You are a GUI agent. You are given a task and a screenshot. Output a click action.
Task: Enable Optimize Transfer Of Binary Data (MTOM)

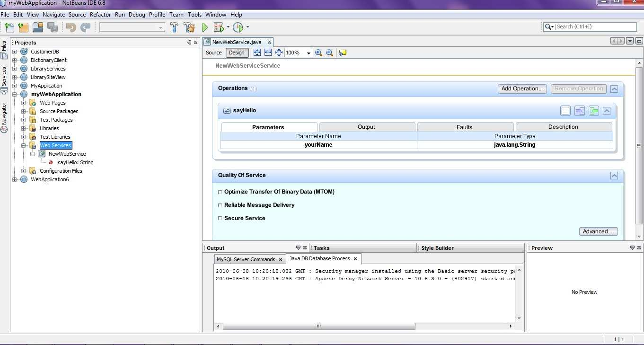click(x=220, y=192)
